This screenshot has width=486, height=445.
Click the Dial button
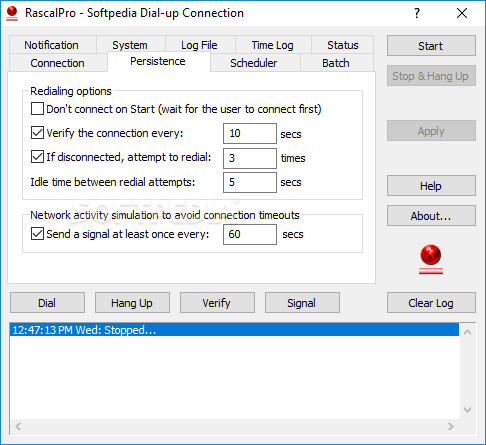pos(47,303)
